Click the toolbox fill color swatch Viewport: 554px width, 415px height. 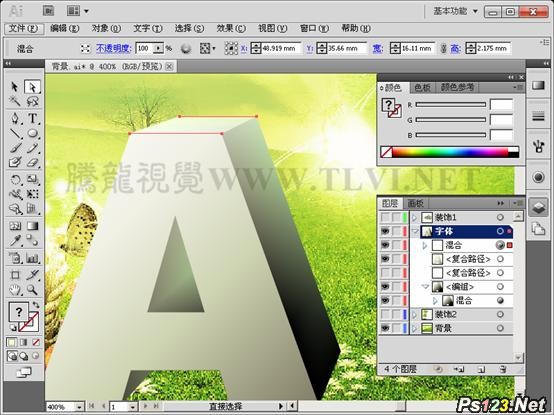[18, 312]
